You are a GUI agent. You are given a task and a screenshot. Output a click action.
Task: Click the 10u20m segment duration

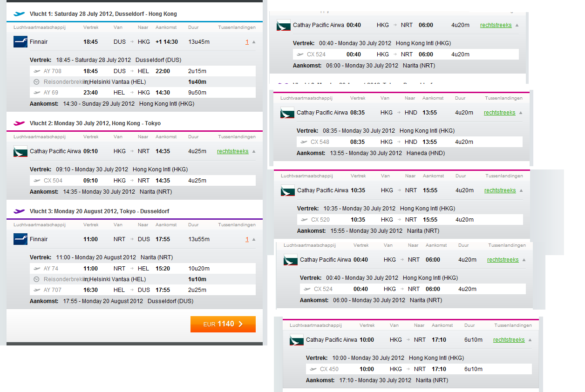[199, 269]
